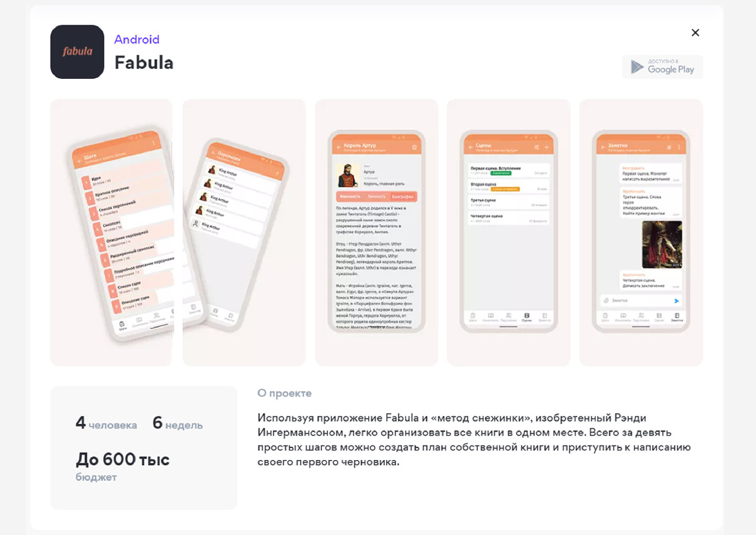Click the knight painting image in Заметки

[x=661, y=244]
